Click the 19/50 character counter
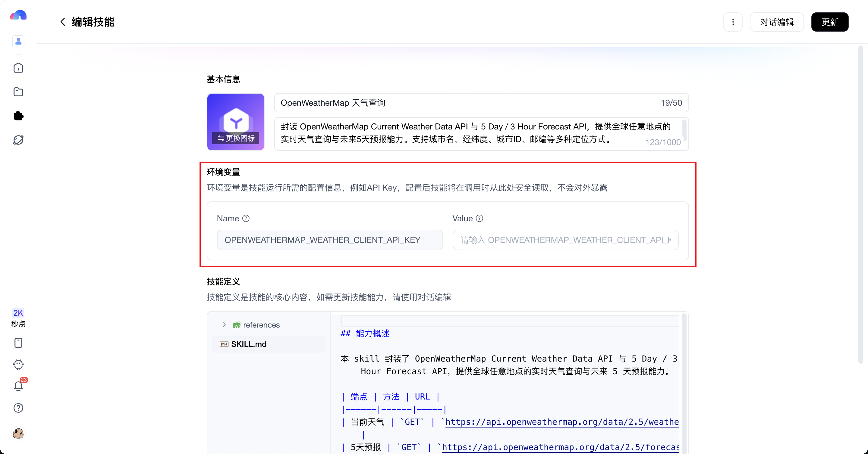 (671, 103)
